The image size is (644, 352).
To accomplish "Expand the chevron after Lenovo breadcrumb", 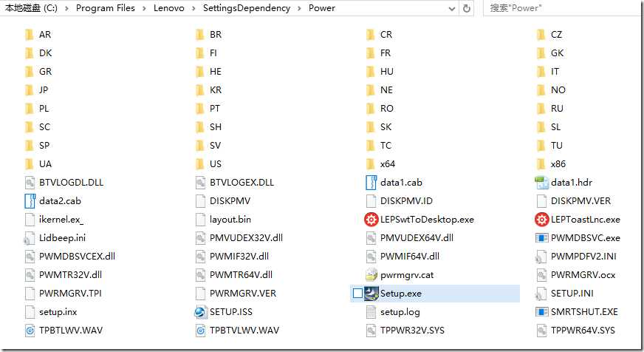I will 193,8.
